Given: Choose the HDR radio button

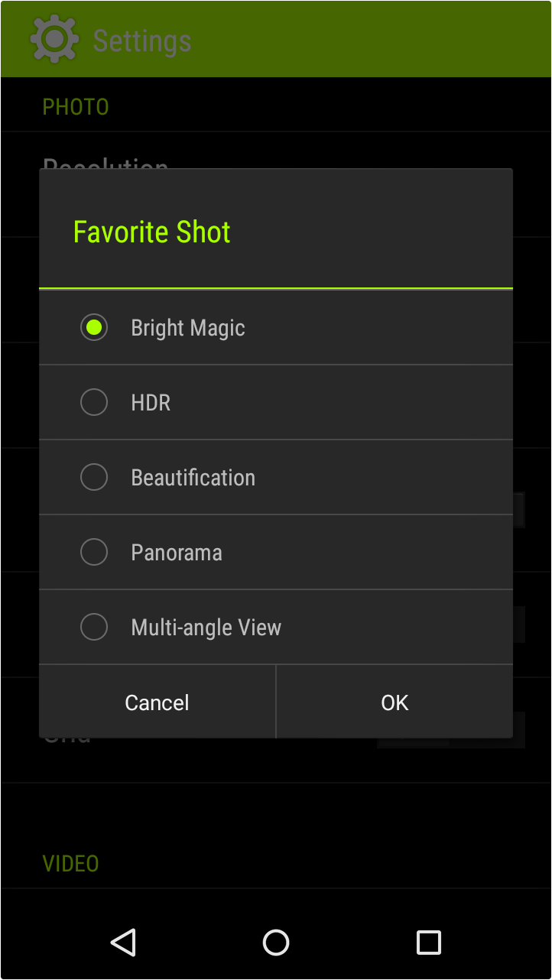Looking at the screenshot, I should (x=94, y=403).
